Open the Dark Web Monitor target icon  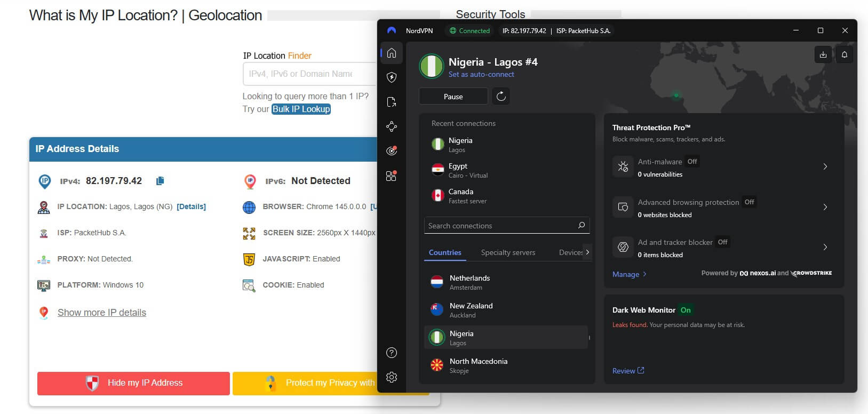392,151
